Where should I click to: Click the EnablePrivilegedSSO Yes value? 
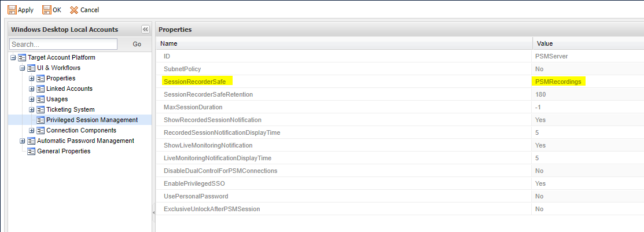tap(540, 183)
